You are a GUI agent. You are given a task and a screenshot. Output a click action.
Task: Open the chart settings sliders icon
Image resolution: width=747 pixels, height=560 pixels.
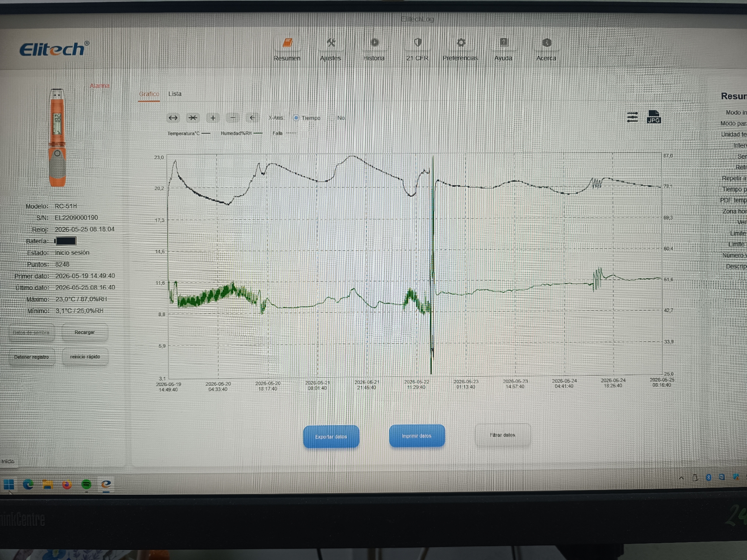coord(632,117)
